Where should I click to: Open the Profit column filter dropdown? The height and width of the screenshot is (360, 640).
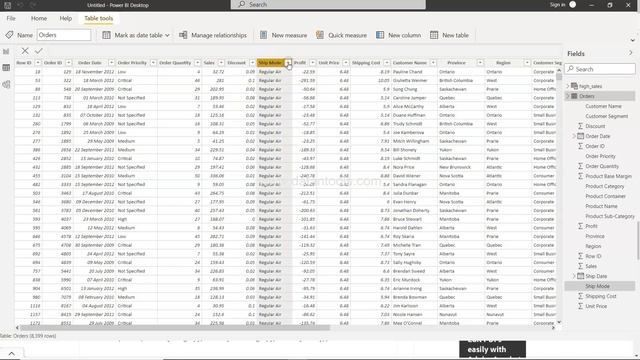tap(312, 63)
